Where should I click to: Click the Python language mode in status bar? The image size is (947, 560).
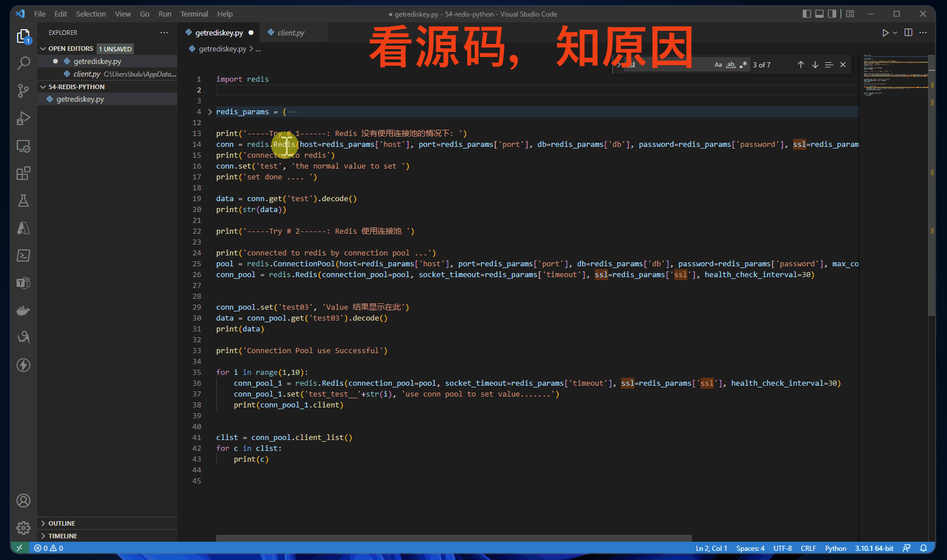835,549
